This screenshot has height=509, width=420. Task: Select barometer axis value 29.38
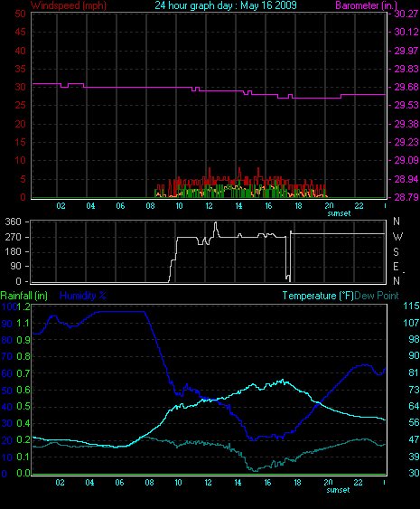pos(406,124)
